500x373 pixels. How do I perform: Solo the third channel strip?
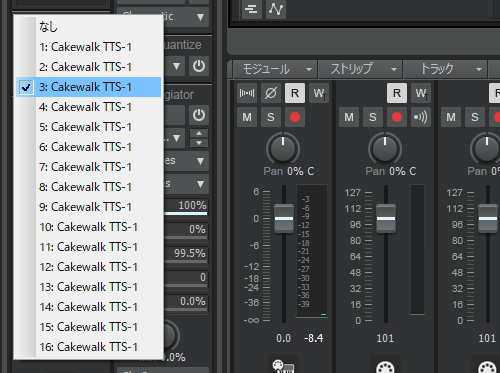475,117
